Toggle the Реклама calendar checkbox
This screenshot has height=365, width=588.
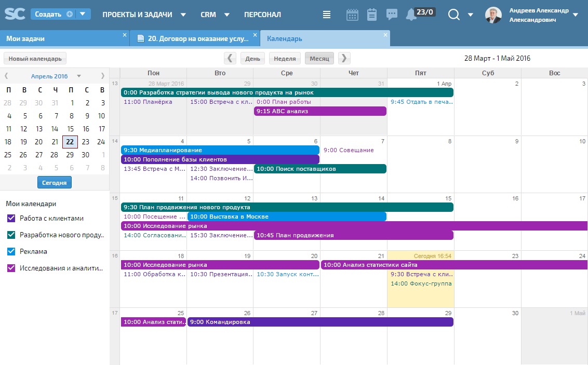coord(11,251)
